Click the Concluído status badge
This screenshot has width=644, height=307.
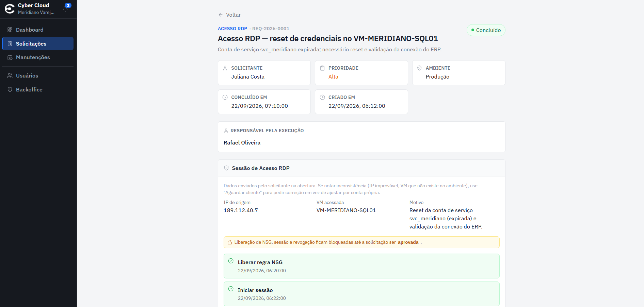click(x=486, y=30)
